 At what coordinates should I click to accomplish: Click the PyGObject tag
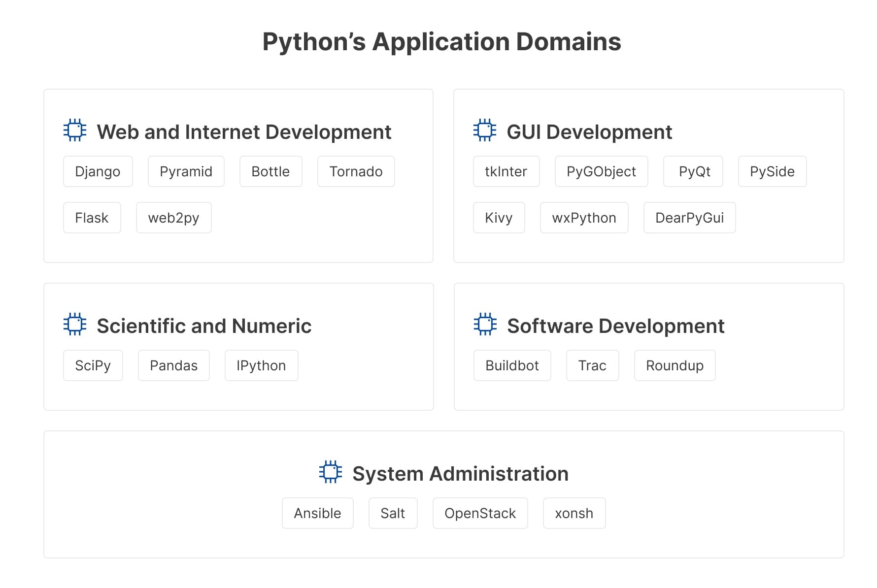[x=602, y=171]
